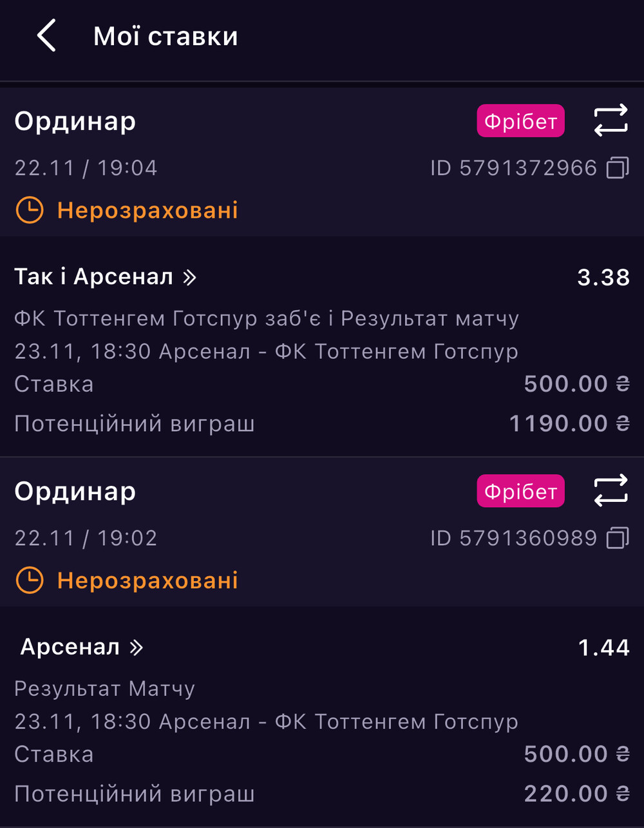
Task: Copy bet ID 5791360989 using copy icon
Action: tap(618, 538)
